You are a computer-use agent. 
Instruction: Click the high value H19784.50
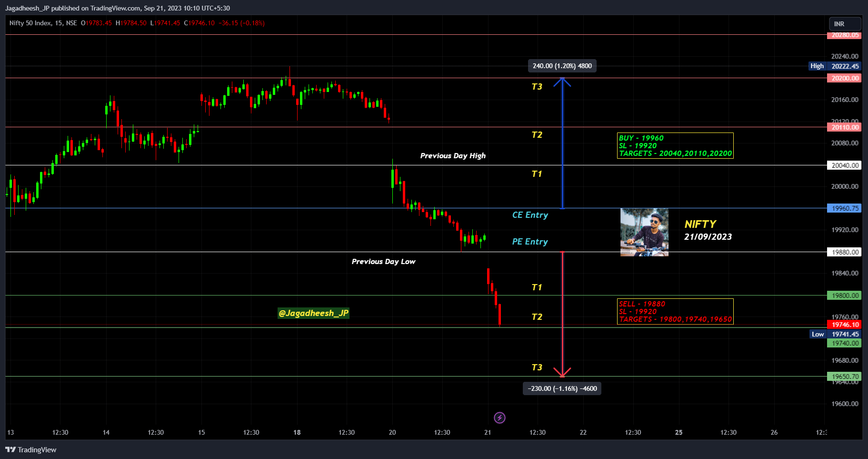click(131, 23)
